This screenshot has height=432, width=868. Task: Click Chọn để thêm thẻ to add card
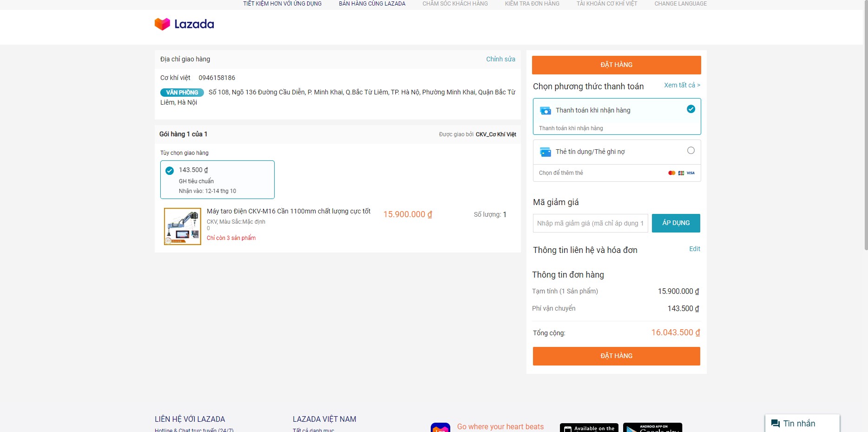click(x=561, y=173)
